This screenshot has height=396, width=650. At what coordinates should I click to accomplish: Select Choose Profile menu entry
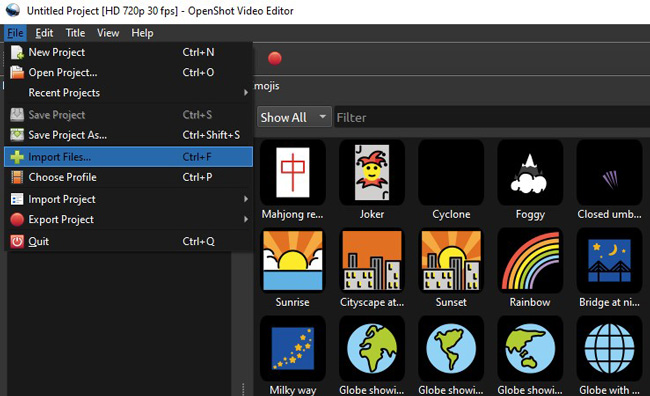pos(129,177)
